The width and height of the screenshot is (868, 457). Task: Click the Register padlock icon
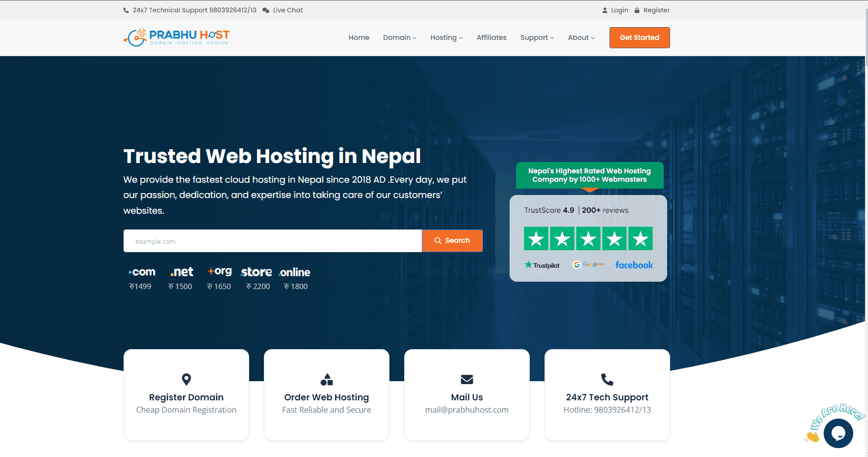(x=637, y=10)
